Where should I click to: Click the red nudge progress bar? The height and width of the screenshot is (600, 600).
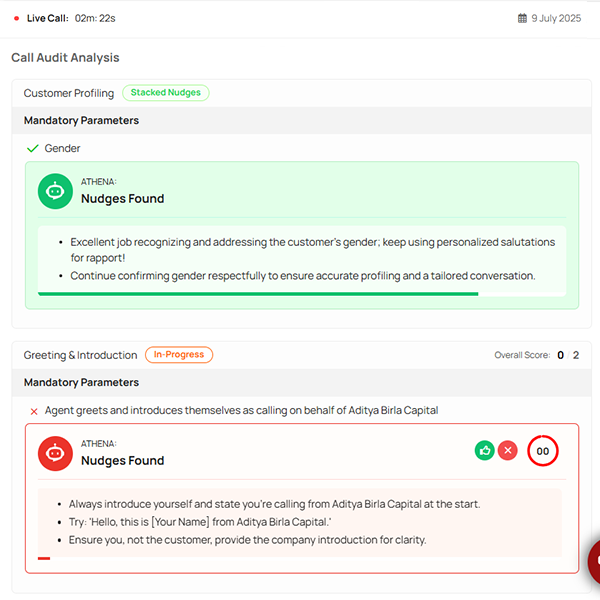click(44, 558)
